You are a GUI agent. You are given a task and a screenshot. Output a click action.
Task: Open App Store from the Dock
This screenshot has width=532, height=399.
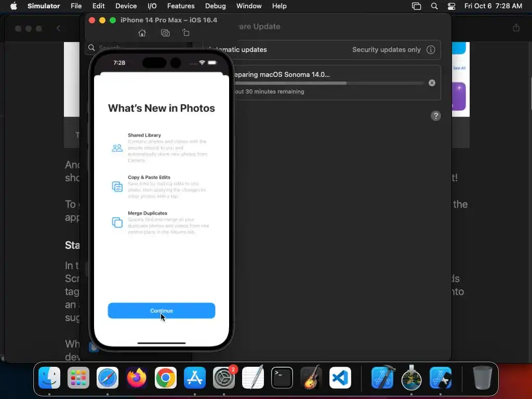click(195, 378)
